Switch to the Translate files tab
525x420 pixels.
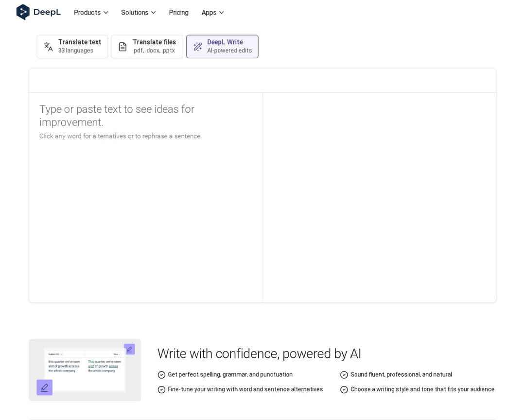coord(147,47)
